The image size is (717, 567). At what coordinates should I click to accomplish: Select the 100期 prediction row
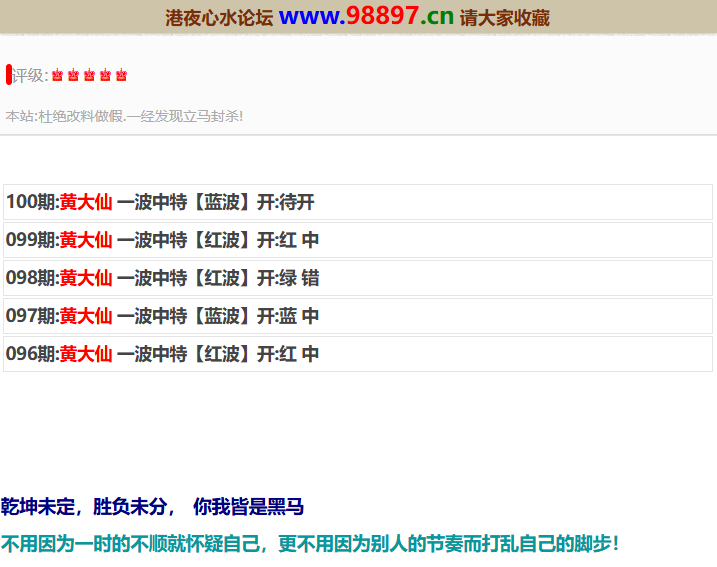coord(358,202)
